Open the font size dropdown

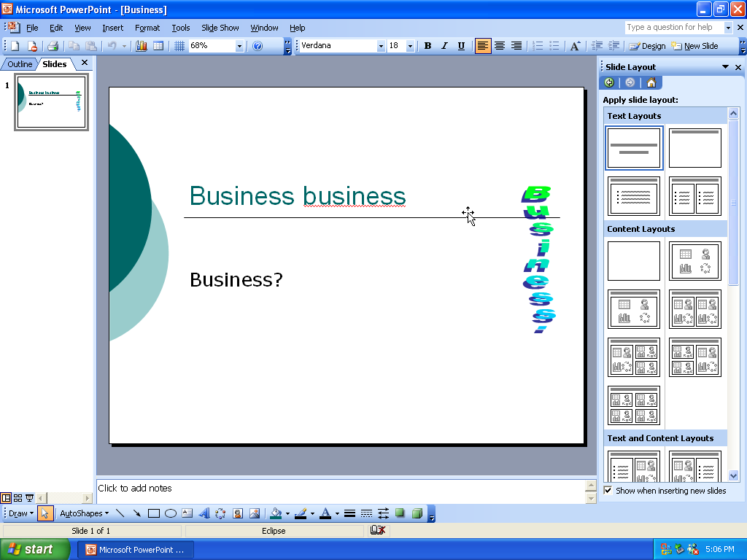point(410,46)
